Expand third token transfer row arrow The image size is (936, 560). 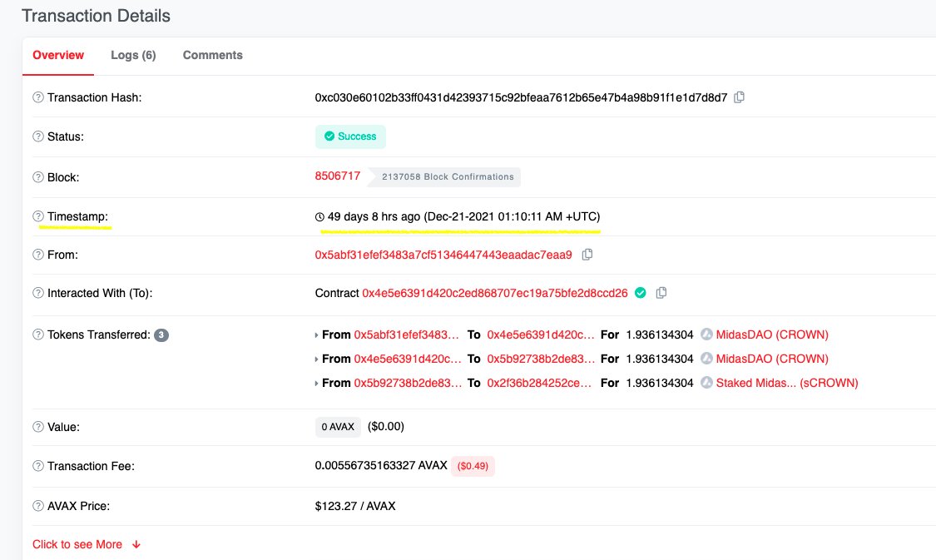tap(316, 384)
